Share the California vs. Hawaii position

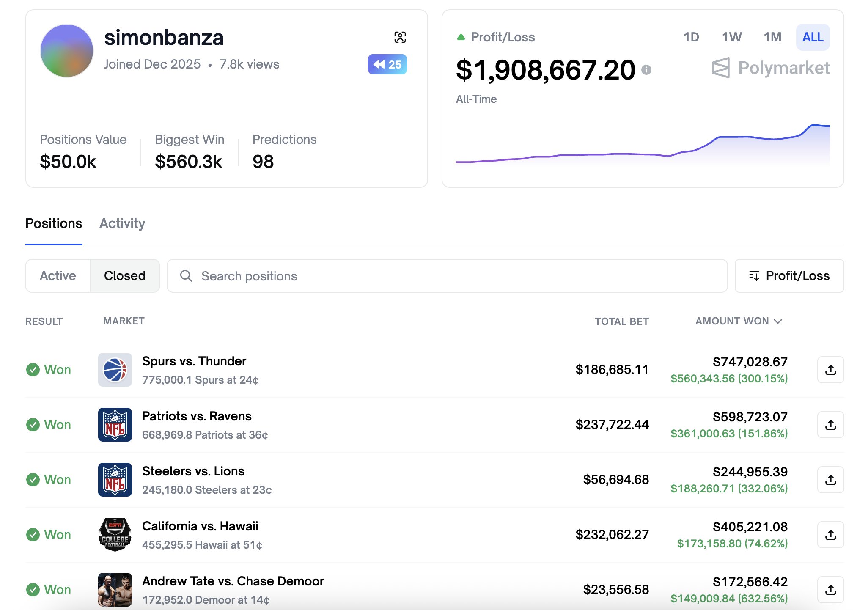830,535
